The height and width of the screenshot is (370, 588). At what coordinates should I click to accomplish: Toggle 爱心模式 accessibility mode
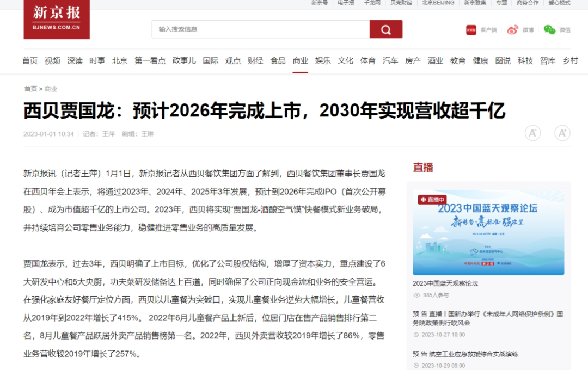pos(559,3)
